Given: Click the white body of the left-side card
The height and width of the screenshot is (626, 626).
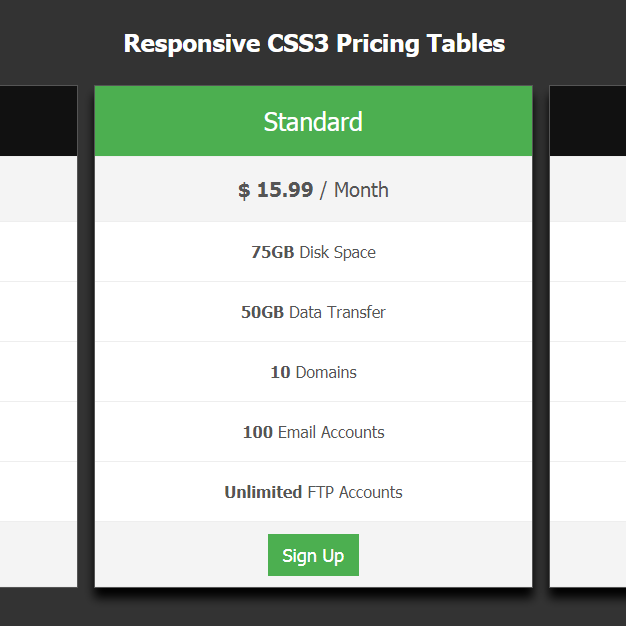Looking at the screenshot, I should tap(38, 371).
